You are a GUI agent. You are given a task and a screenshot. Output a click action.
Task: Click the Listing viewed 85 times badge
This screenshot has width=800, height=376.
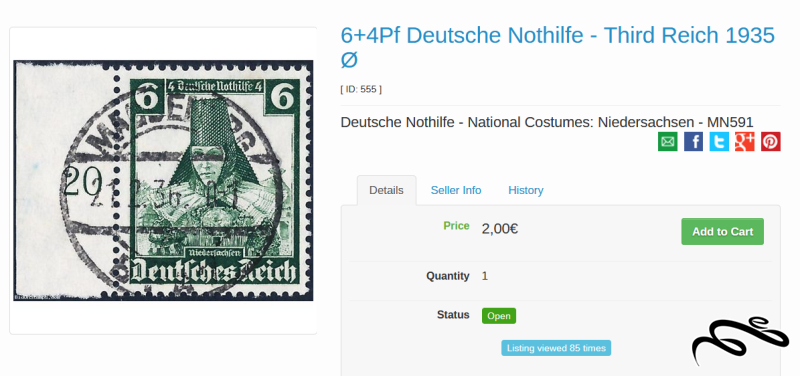[x=556, y=348]
